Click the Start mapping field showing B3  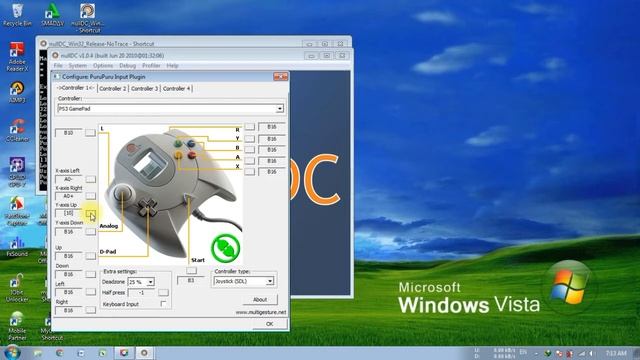pyautogui.click(x=191, y=280)
